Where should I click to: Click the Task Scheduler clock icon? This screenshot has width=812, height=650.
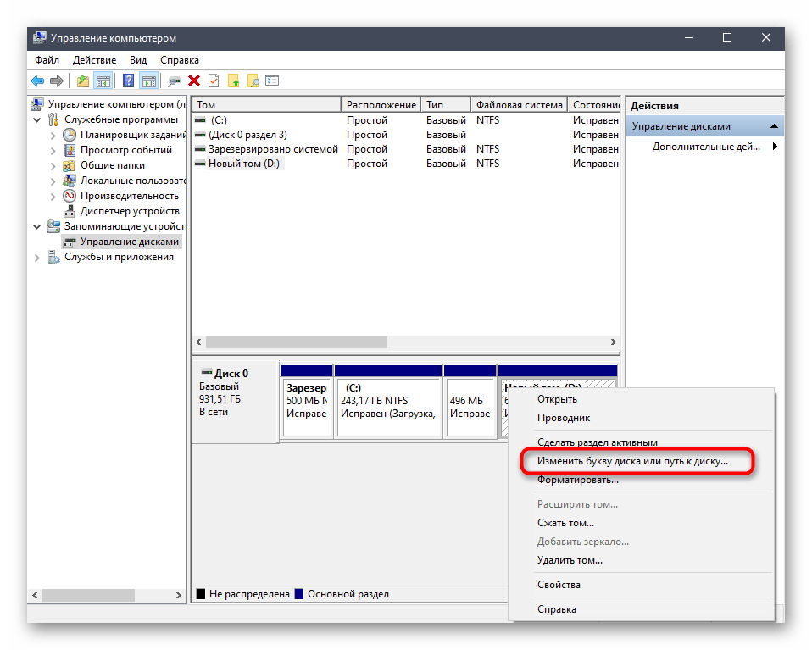tap(70, 135)
